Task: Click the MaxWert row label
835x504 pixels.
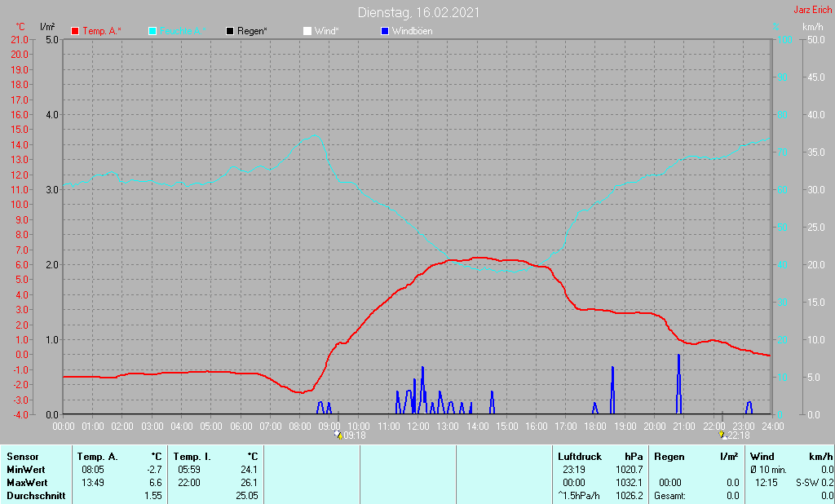Action: click(27, 483)
